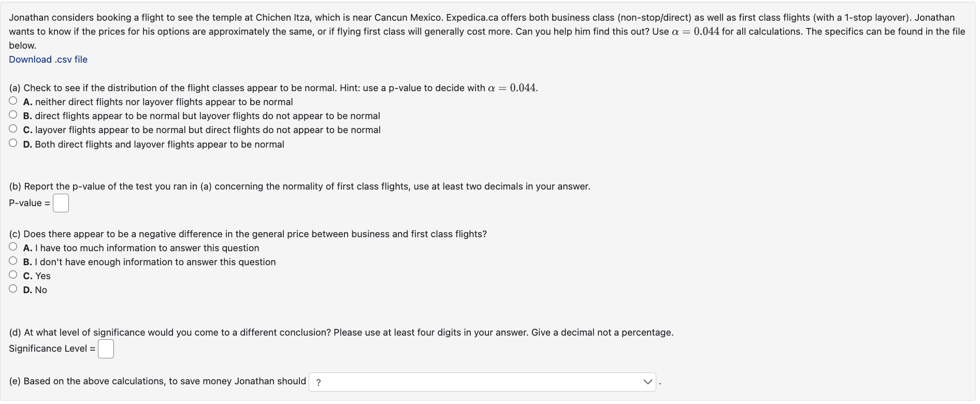Screen dimensions: 980x404
Task: Click the 'Download .csv file' text
Action: pos(48,59)
